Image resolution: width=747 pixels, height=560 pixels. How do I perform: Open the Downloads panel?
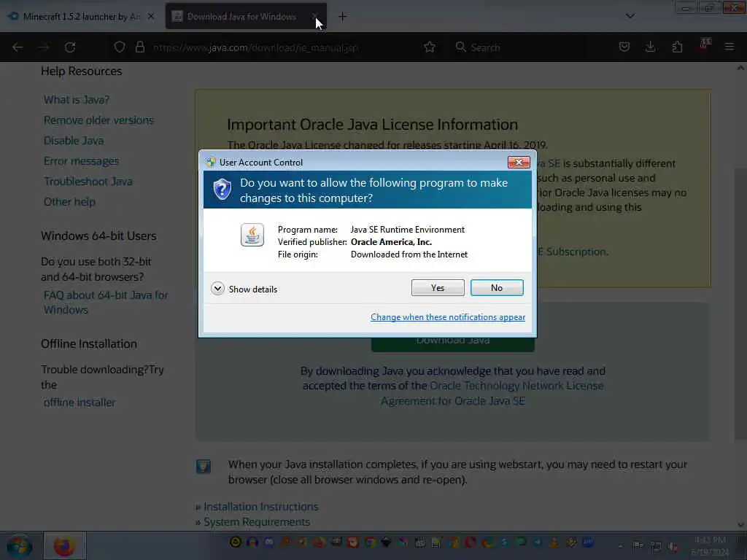(x=650, y=47)
